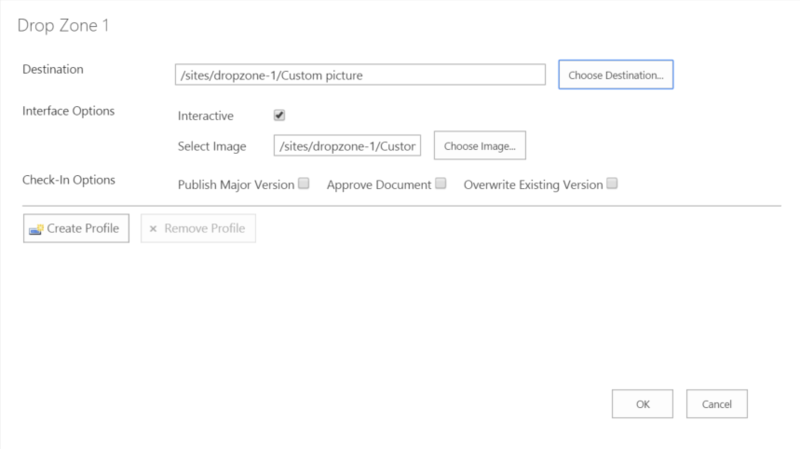Cancel the Drop Zone dialog
Viewport: 800px width, 449px height.
click(717, 404)
